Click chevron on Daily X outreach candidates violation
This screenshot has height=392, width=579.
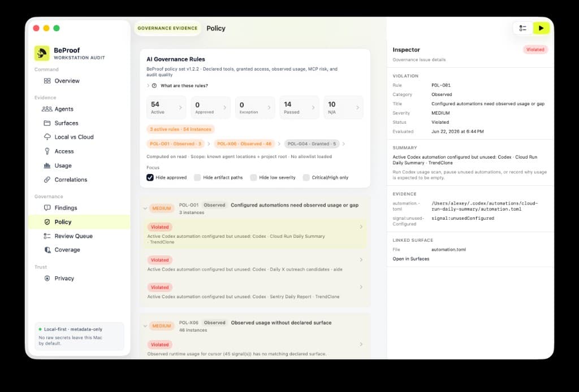click(x=361, y=260)
